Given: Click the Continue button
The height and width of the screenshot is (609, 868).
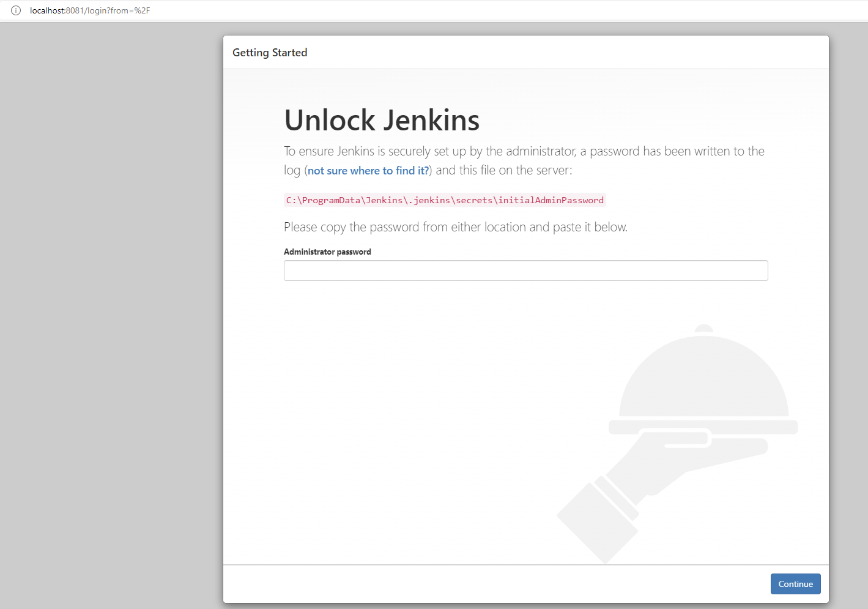Looking at the screenshot, I should pos(795,584).
